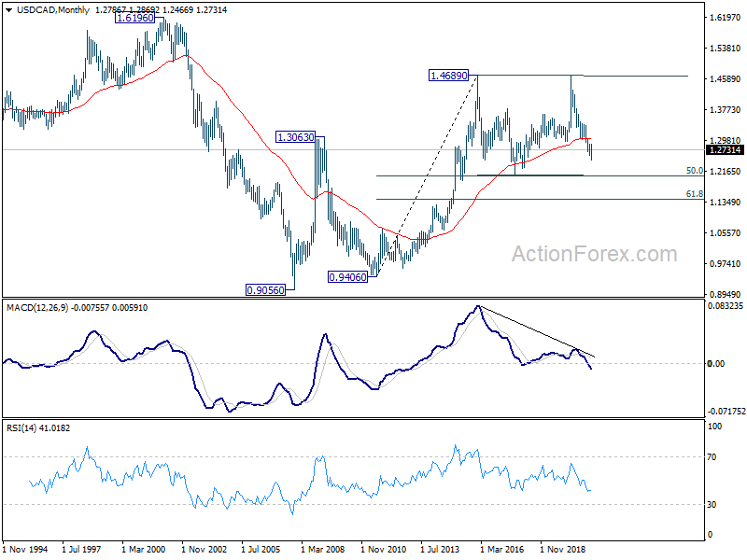The height and width of the screenshot is (560, 747).
Task: Select the 50.0 Fibonacci retracement label
Action: [x=694, y=171]
